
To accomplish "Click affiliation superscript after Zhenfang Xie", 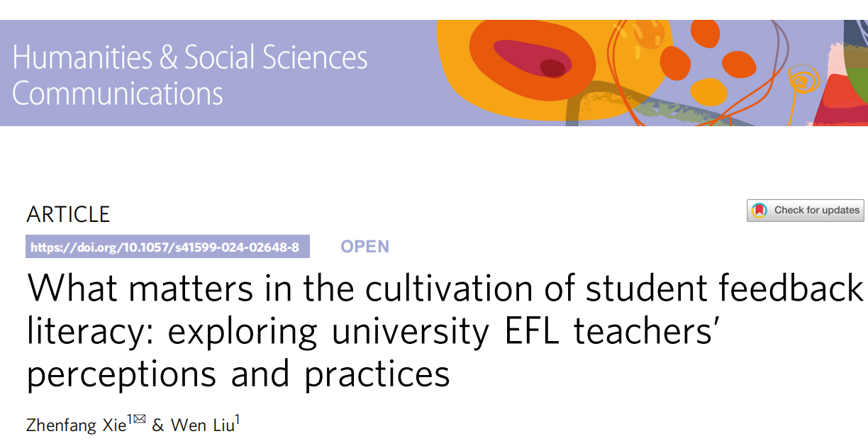I will pyautogui.click(x=129, y=420).
